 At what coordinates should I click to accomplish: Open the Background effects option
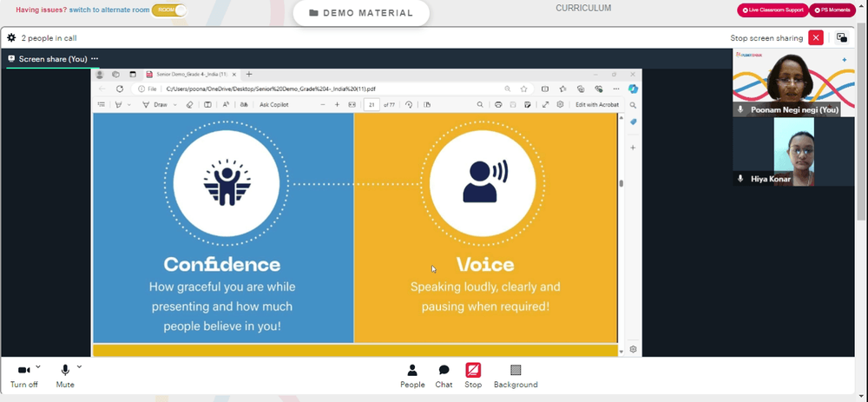pyautogui.click(x=516, y=376)
